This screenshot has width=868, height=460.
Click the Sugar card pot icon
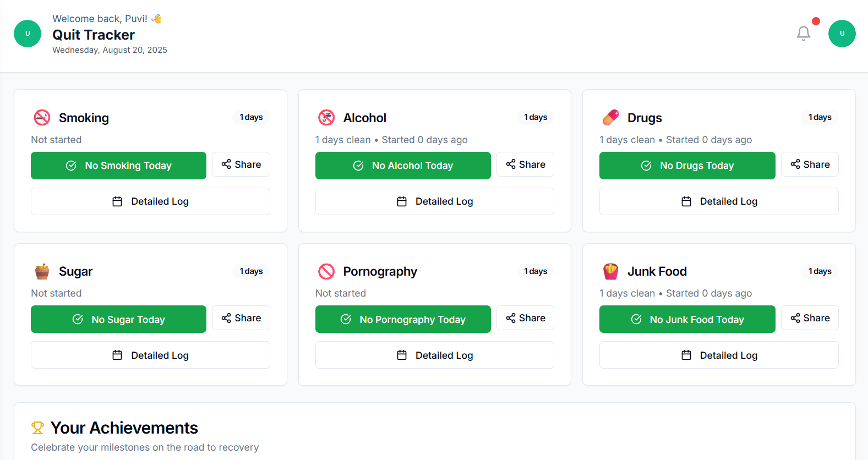42,271
